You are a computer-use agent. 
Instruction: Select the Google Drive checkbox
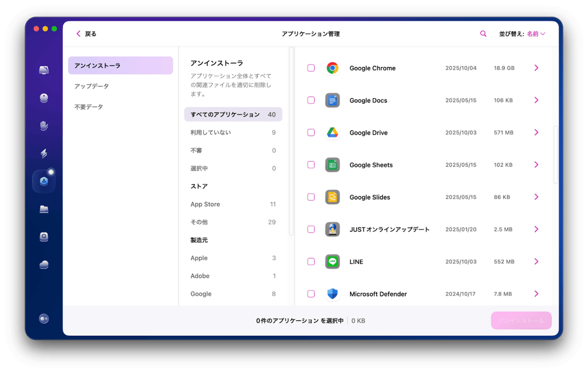pyautogui.click(x=311, y=132)
